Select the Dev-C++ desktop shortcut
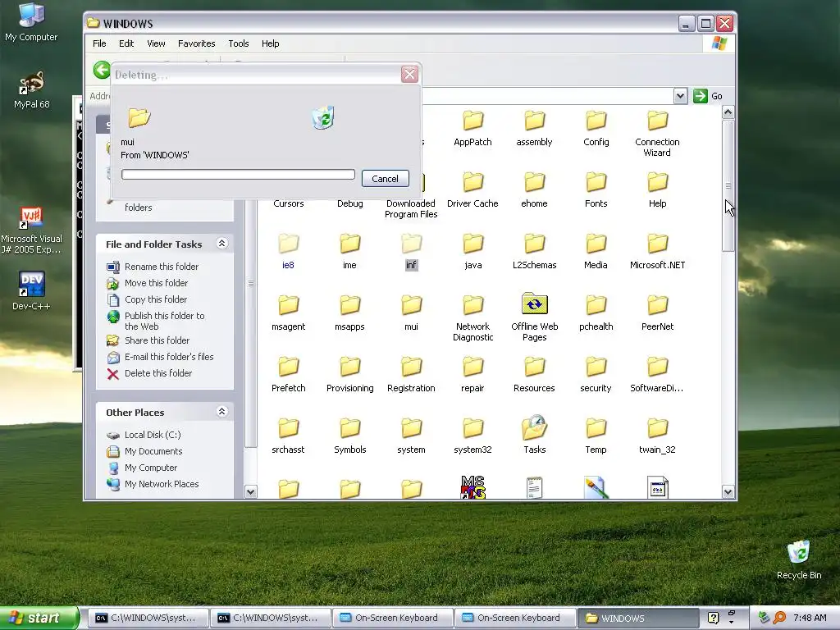 (31, 291)
